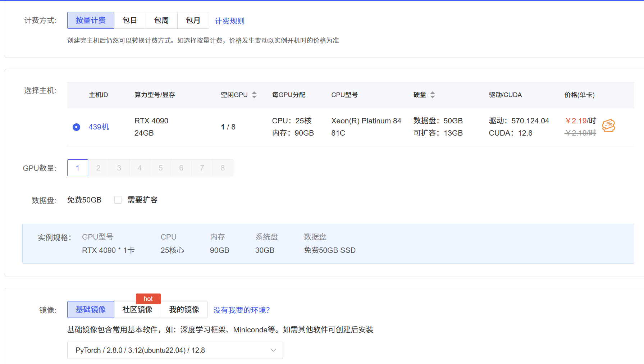Click the 价格(单卡) column header
644x364 pixels.
(x=580, y=95)
